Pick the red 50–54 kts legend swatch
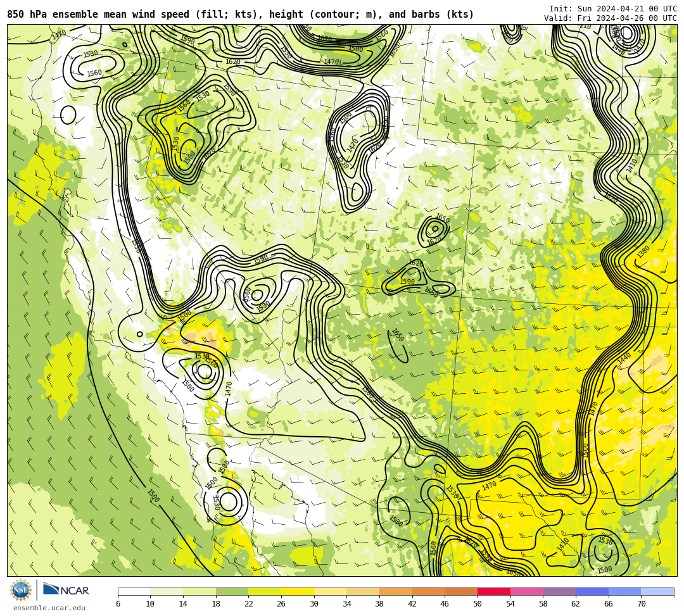The height and width of the screenshot is (616, 684). (x=494, y=591)
